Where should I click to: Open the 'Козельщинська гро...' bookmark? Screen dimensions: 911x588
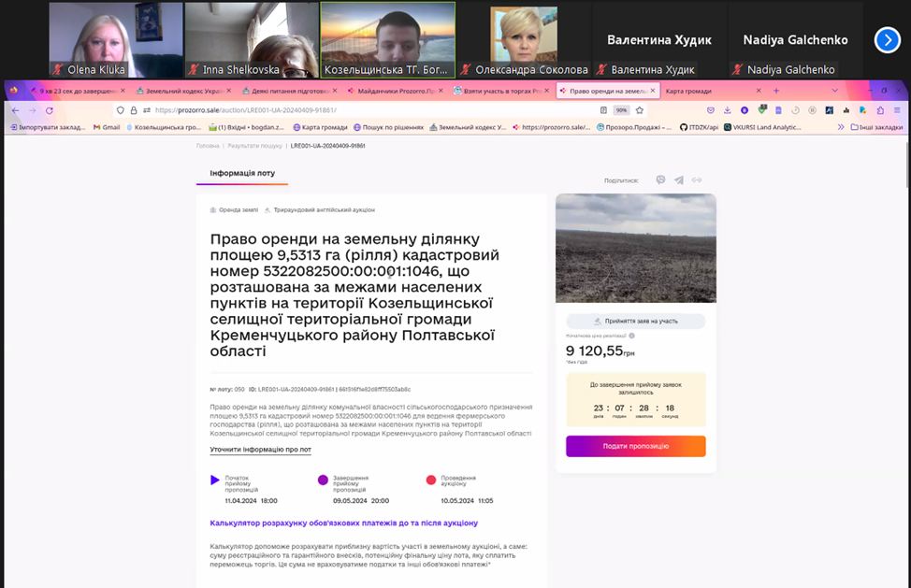tap(164, 127)
